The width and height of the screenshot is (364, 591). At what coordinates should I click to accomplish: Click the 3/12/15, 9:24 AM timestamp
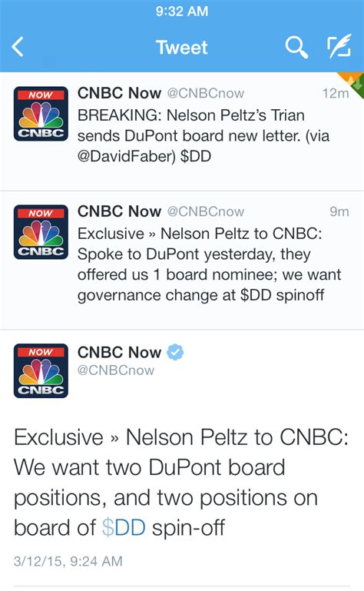(x=68, y=561)
